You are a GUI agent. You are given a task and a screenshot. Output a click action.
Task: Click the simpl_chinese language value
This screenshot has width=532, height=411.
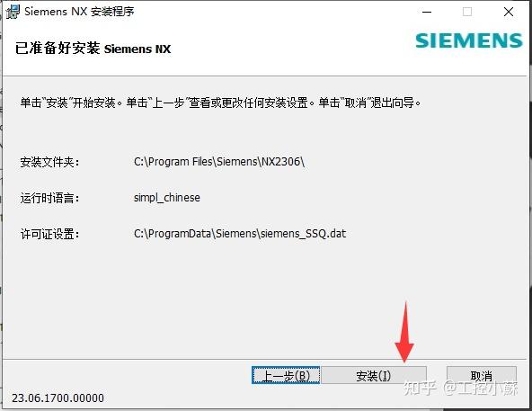pyautogui.click(x=167, y=198)
